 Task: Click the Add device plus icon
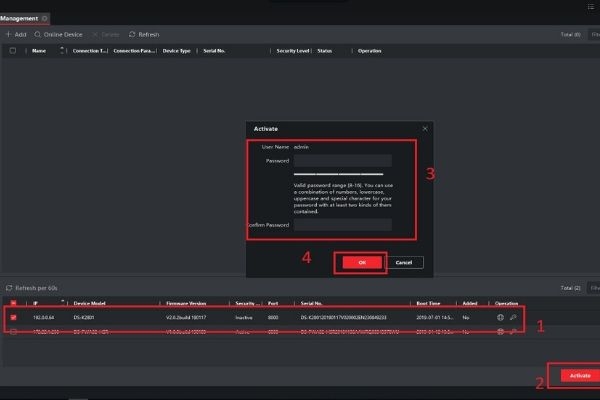point(10,34)
